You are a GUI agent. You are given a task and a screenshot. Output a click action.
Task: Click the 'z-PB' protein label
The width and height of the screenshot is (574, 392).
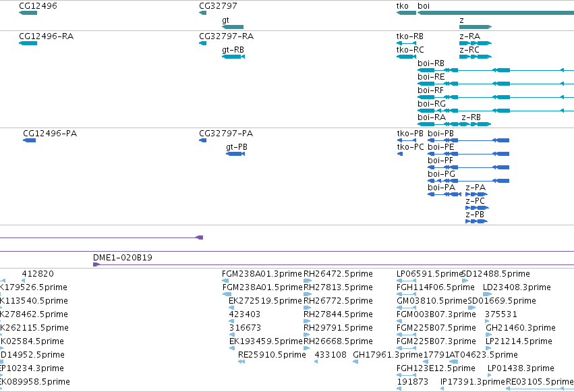475,215
